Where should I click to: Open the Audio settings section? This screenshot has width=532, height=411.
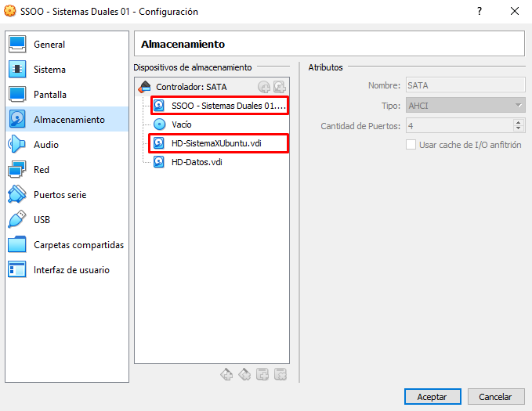click(x=45, y=145)
